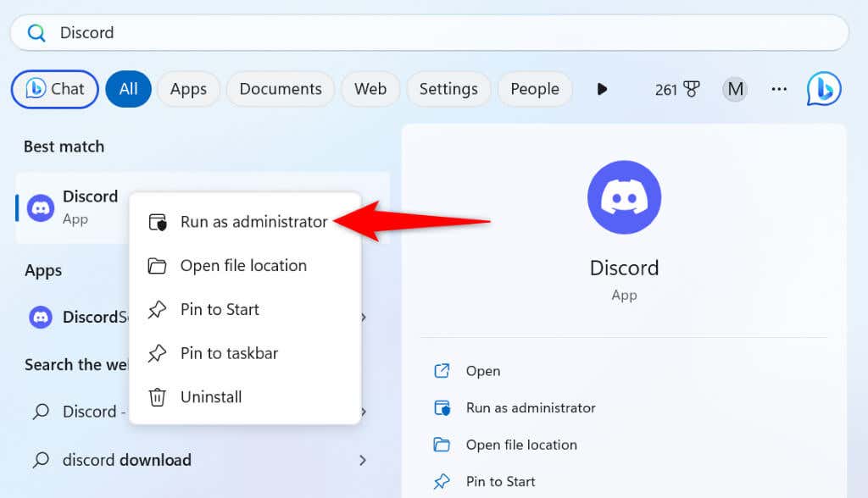This screenshot has width=868, height=498.
Task: Open the M user account avatar
Action: (735, 89)
